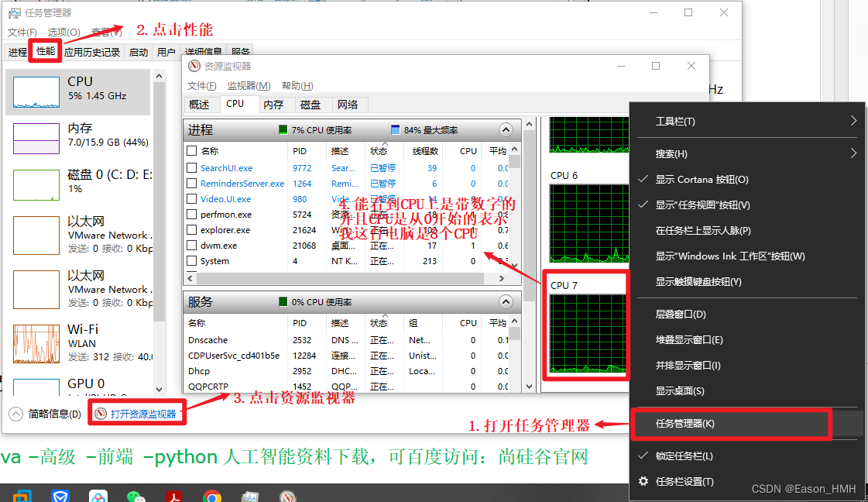This screenshot has width=868, height=502.
Task: Click the Task Manager title bar icon
Action: click(x=15, y=12)
